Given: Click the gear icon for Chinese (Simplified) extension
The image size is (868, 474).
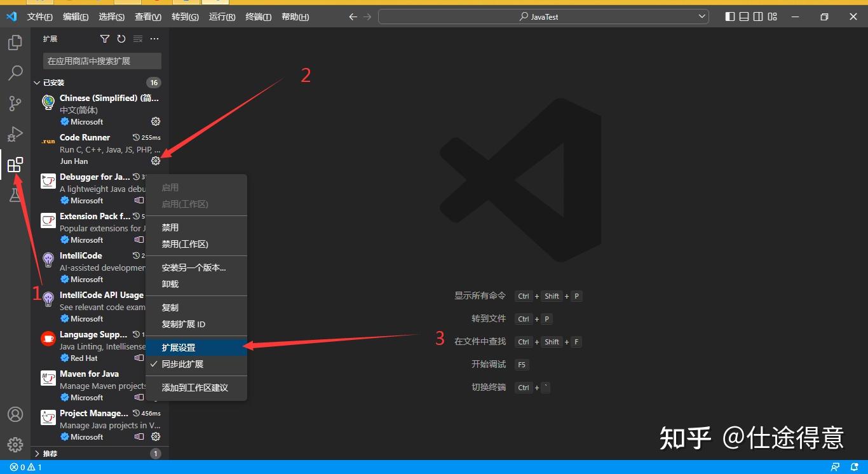Looking at the screenshot, I should [x=156, y=121].
